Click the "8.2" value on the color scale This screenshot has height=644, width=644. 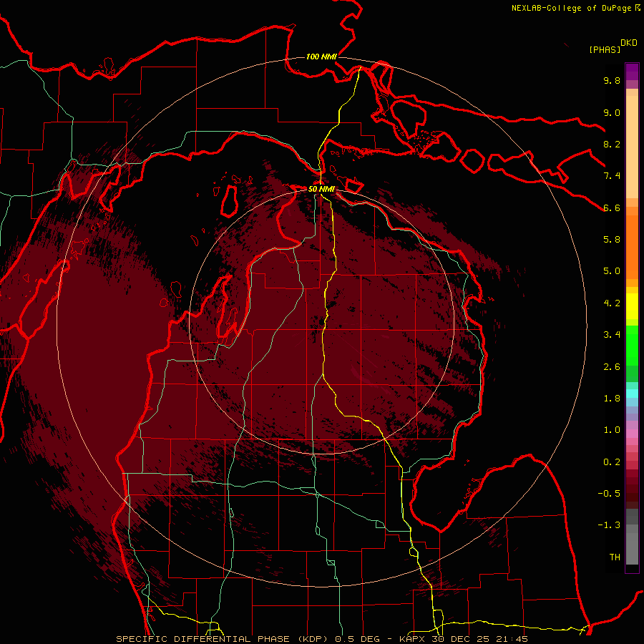point(612,144)
